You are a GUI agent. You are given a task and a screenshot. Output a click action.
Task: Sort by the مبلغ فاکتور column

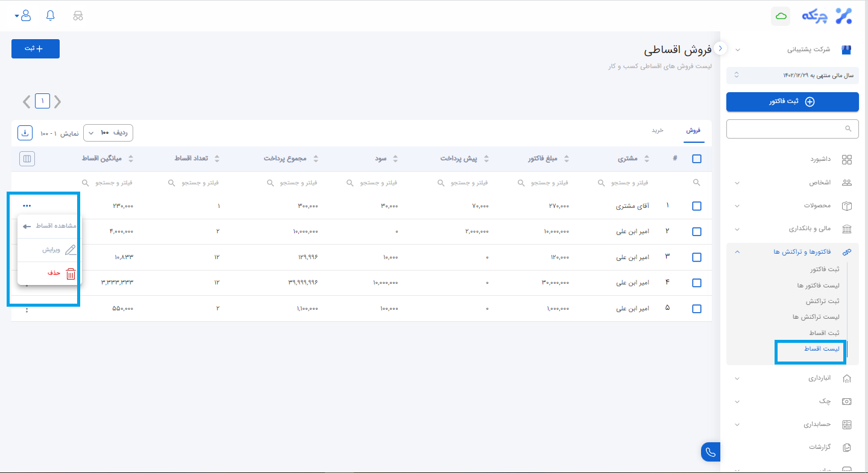point(547,159)
